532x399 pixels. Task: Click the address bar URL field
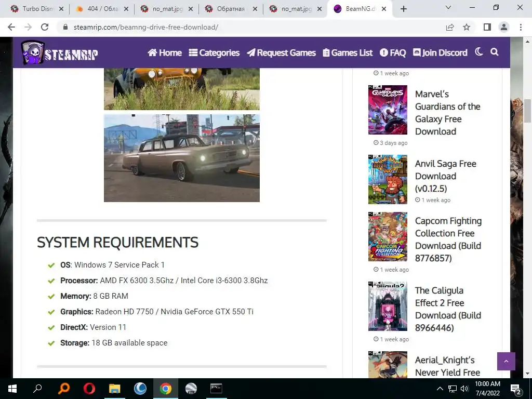(x=251, y=27)
